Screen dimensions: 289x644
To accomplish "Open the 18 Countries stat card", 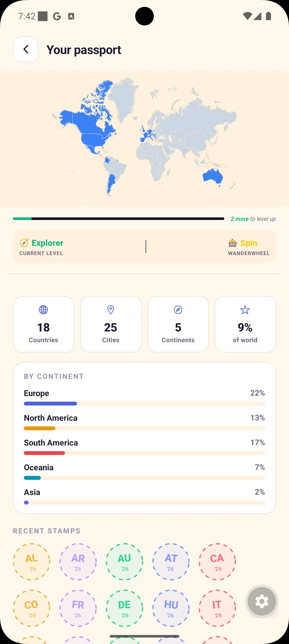I will pyautogui.click(x=43, y=324).
